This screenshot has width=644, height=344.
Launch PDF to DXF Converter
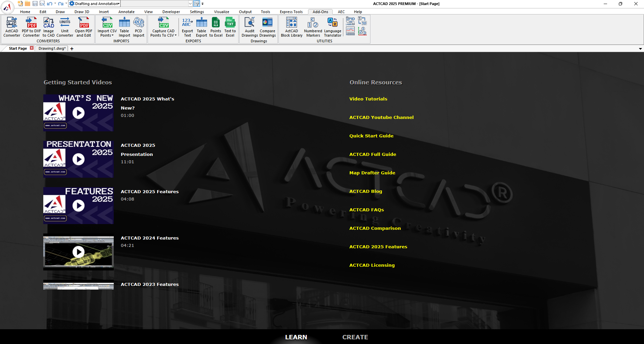[x=31, y=27]
